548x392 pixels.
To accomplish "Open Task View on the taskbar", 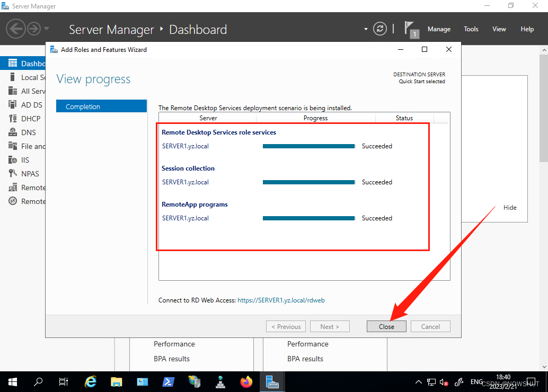I will tap(63, 382).
